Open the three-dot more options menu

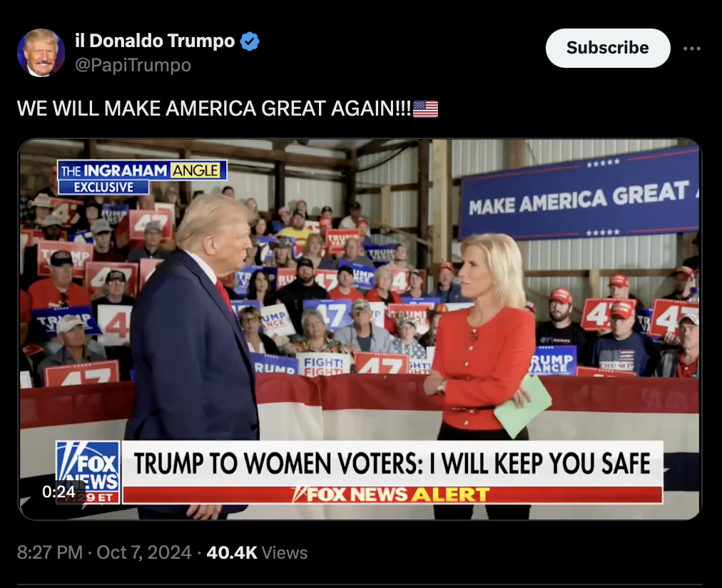coord(691,49)
